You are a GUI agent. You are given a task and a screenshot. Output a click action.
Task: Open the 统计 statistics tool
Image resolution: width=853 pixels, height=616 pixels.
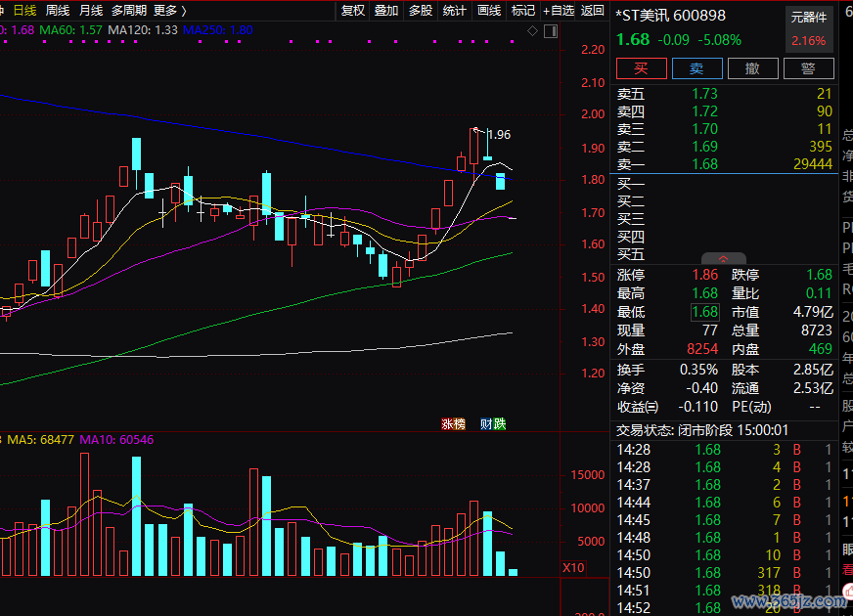[x=454, y=11]
